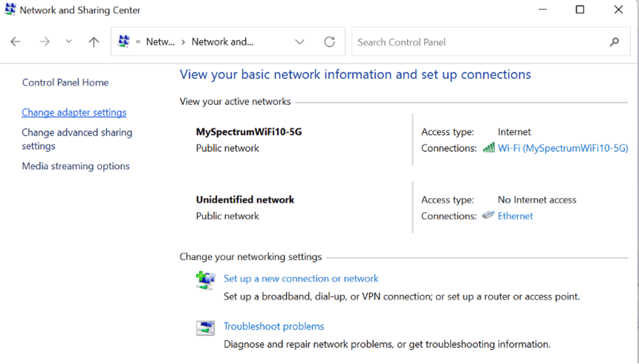
Task: Click the Control Panel icon in address bar
Action: (123, 42)
